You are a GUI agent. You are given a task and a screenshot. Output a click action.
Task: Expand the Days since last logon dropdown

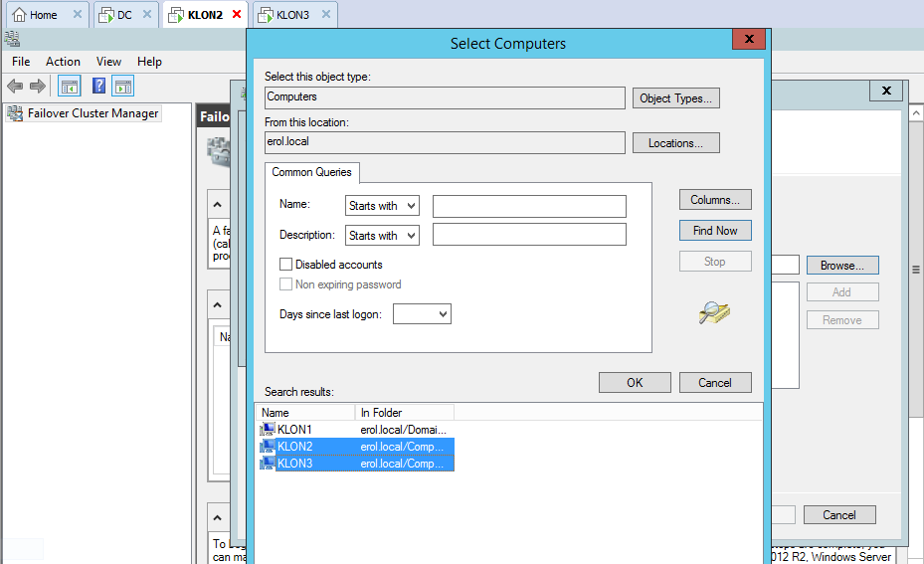coord(423,314)
